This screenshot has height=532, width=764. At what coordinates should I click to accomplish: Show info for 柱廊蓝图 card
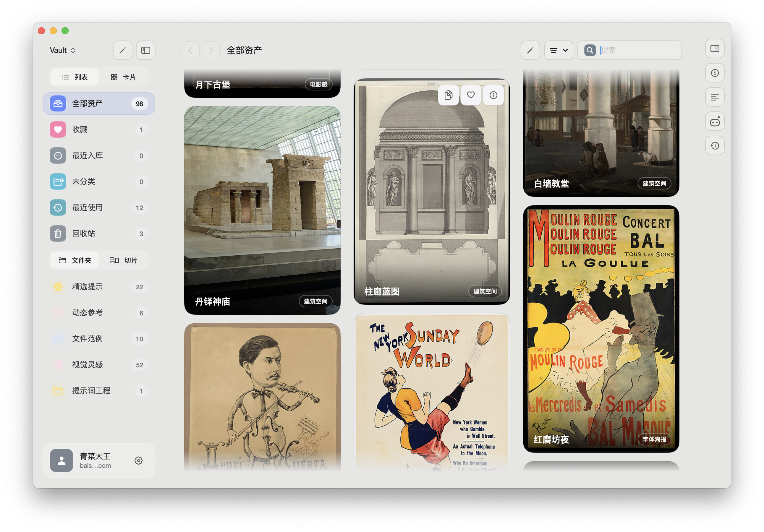click(x=493, y=95)
